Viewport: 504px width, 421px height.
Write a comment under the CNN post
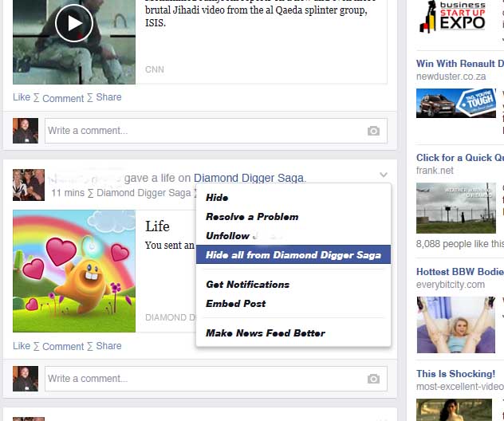tap(216, 131)
